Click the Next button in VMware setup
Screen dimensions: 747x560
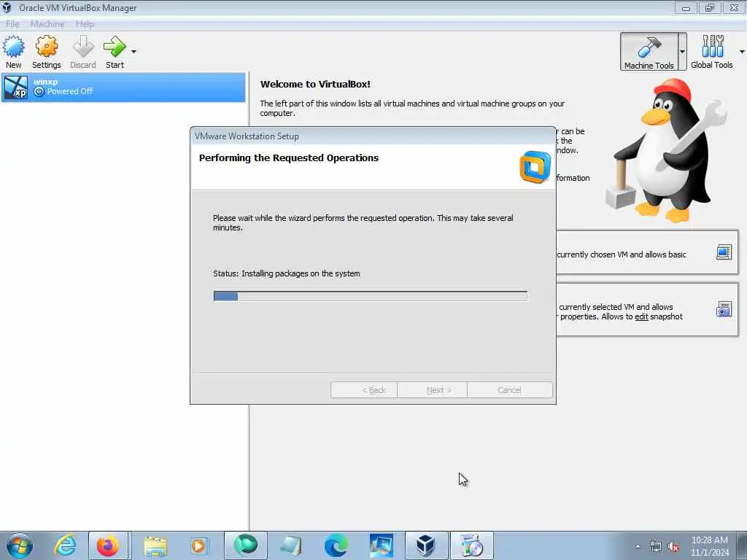[x=432, y=390]
